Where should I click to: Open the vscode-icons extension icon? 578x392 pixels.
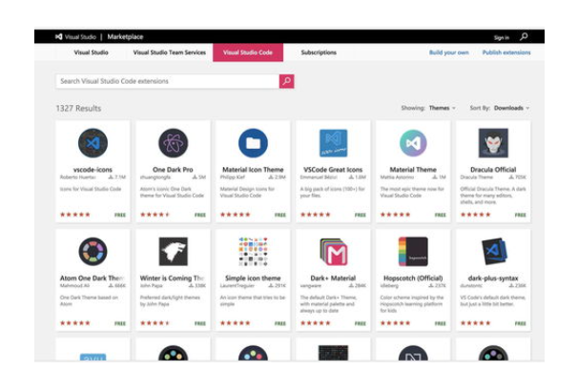click(93, 143)
